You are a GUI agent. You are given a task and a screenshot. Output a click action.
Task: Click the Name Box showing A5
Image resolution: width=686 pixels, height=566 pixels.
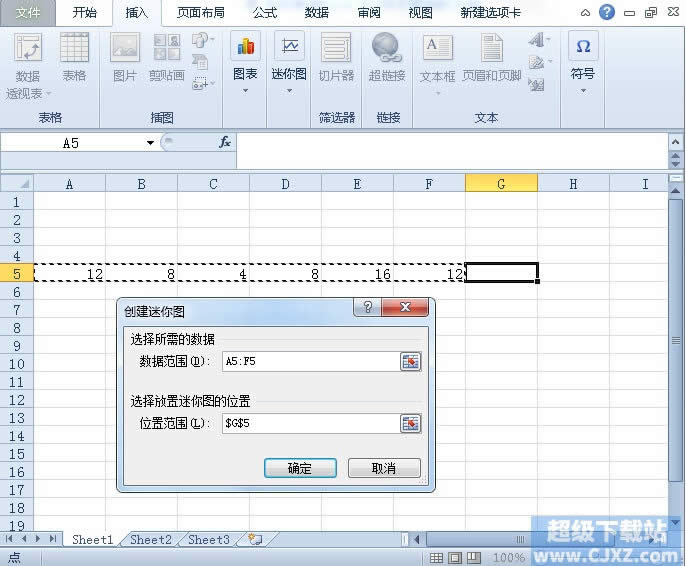pos(72,143)
